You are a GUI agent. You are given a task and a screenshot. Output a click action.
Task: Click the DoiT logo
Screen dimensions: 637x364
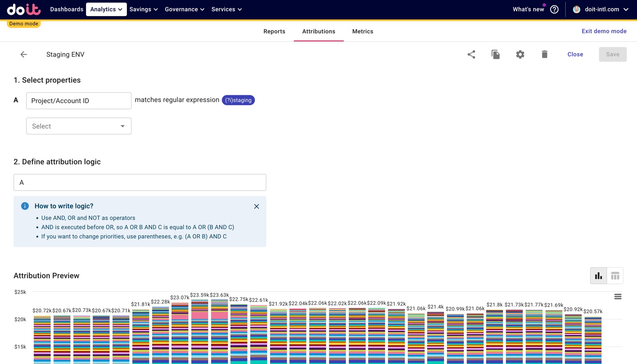point(24,9)
